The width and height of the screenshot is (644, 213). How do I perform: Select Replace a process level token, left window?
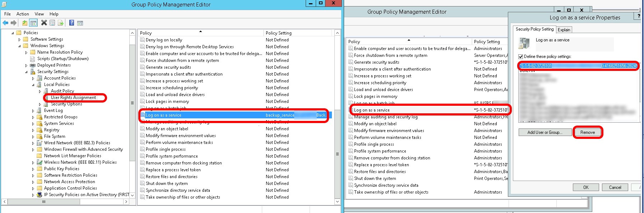pos(173,170)
